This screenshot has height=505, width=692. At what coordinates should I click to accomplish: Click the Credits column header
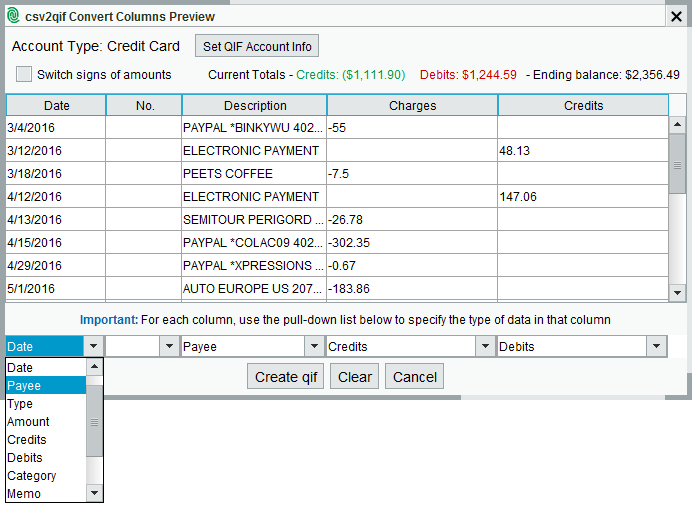tap(583, 106)
